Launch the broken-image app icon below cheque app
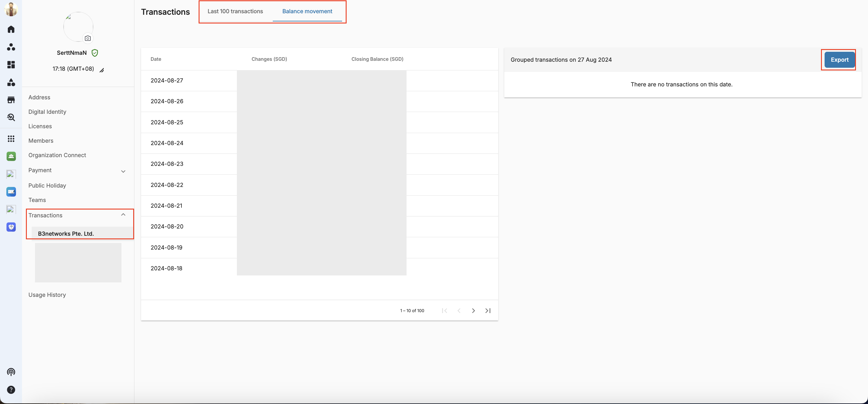 point(11,210)
